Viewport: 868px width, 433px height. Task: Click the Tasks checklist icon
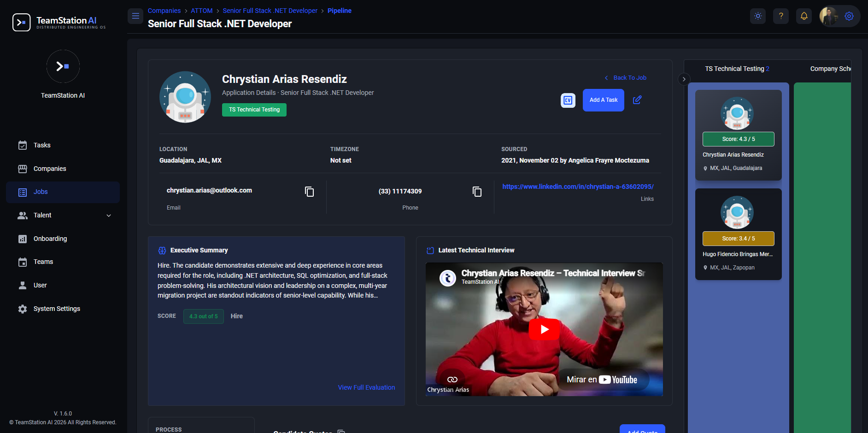[x=23, y=146]
